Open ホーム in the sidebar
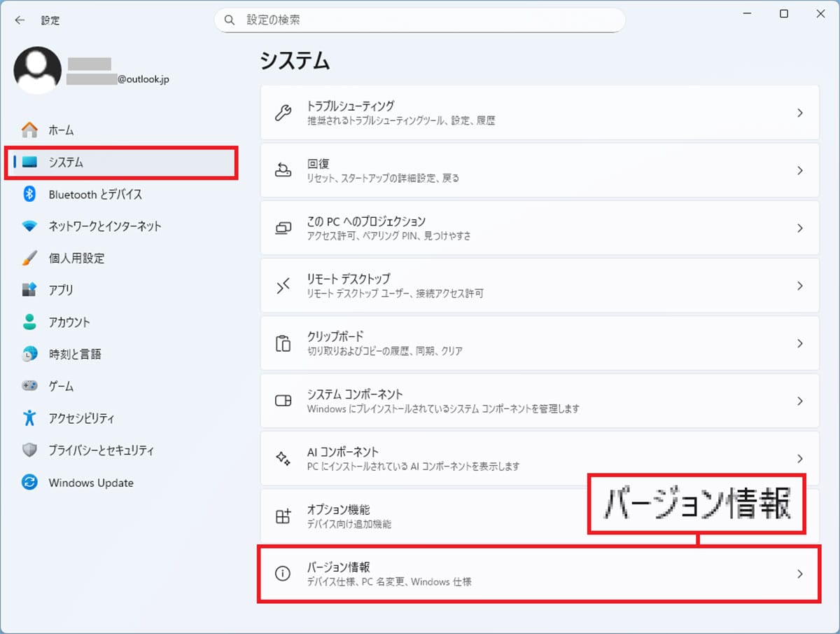Image resolution: width=840 pixels, height=634 pixels. pos(61,130)
